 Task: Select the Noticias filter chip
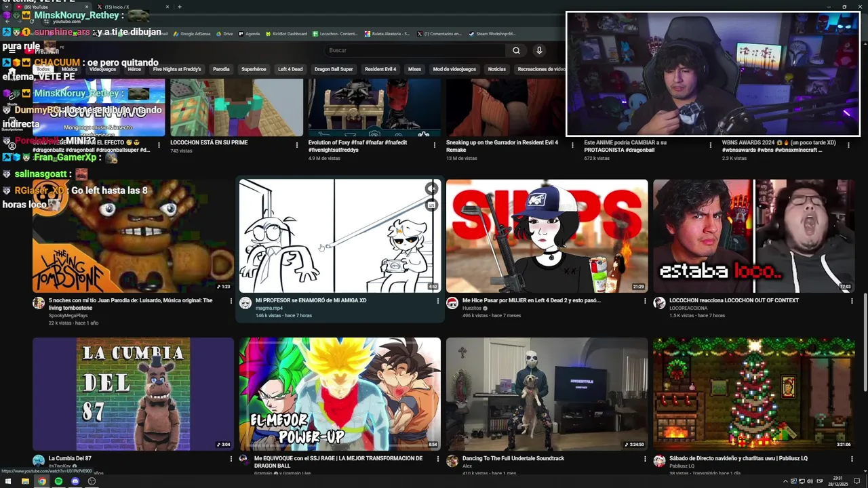coord(497,69)
